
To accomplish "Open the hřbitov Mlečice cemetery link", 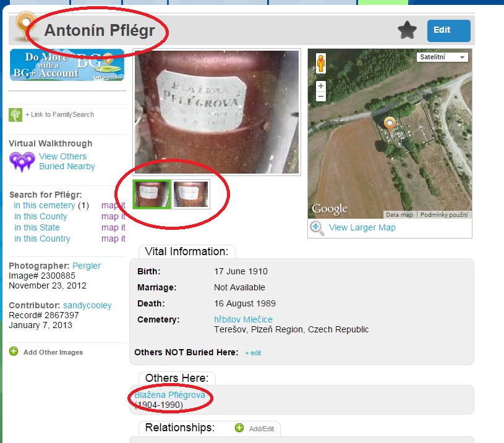I will point(243,319).
